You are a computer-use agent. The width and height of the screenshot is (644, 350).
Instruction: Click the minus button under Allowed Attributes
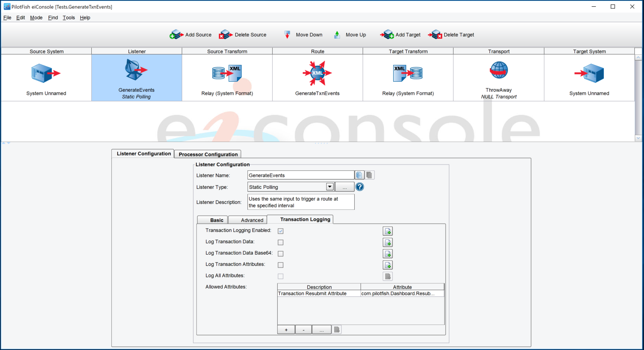pos(304,330)
